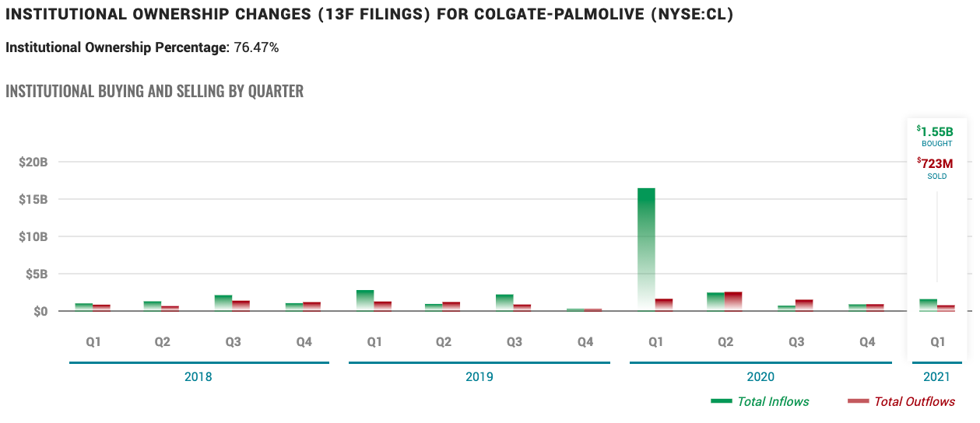Click the Q1 label under 2020
Image resolution: width=980 pixels, height=423 pixels.
[655, 342]
